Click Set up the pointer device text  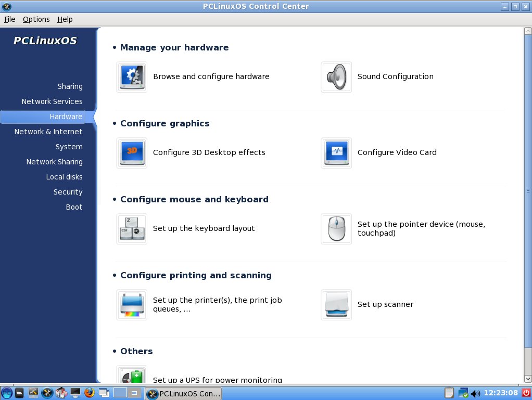421,228
